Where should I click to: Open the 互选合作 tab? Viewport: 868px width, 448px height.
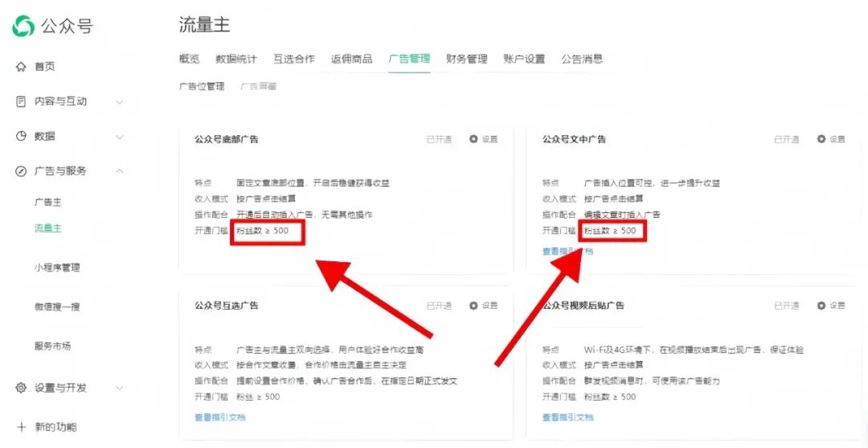pyautogui.click(x=294, y=60)
